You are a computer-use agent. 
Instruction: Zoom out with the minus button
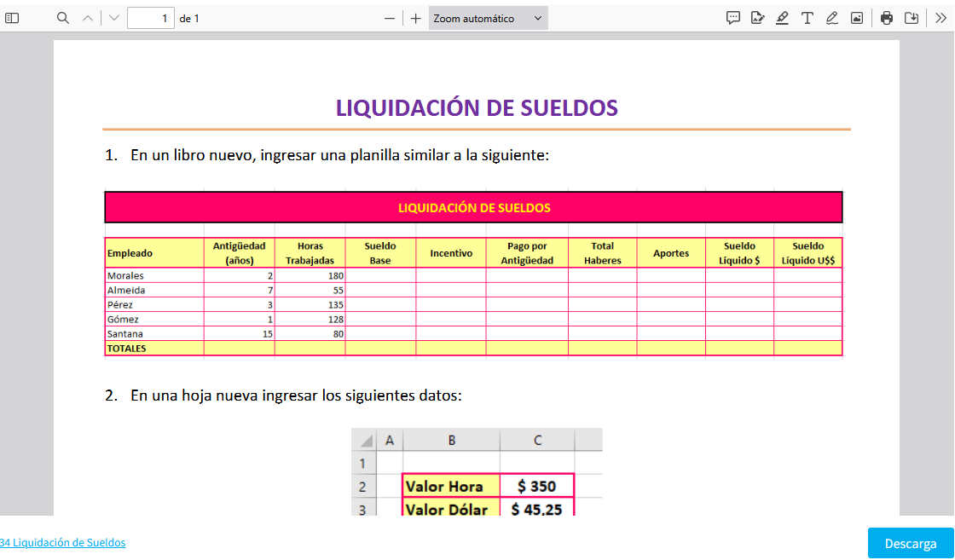click(x=390, y=18)
